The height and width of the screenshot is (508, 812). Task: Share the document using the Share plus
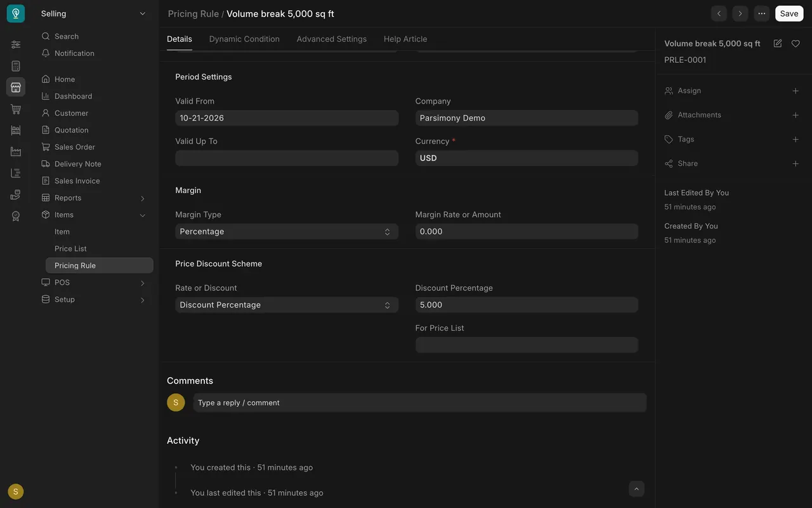point(796,164)
